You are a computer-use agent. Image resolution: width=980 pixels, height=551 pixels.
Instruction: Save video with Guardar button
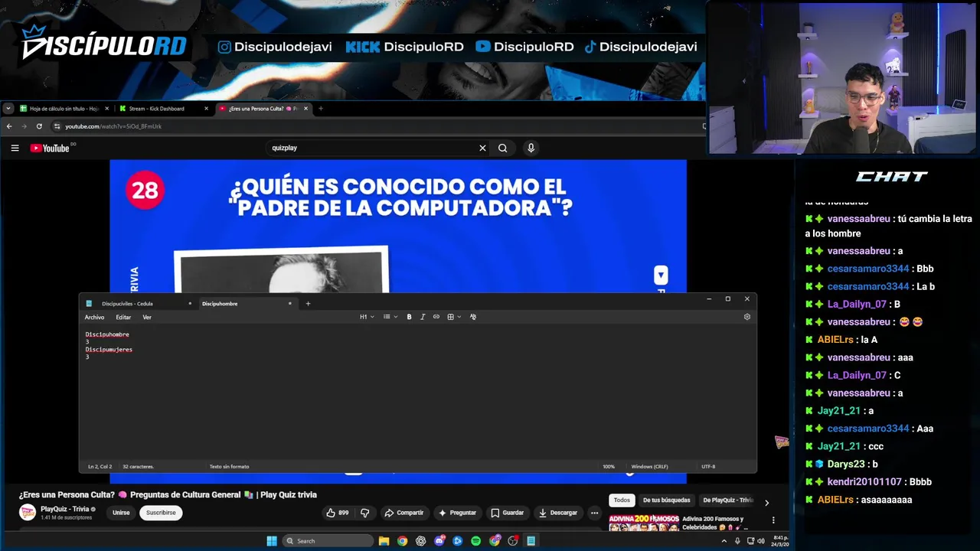pyautogui.click(x=508, y=513)
